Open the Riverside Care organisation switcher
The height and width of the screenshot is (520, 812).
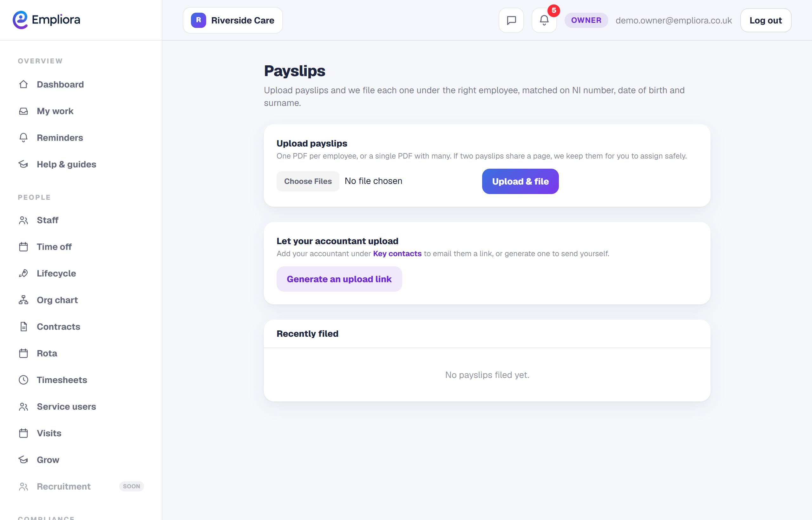[x=233, y=20]
